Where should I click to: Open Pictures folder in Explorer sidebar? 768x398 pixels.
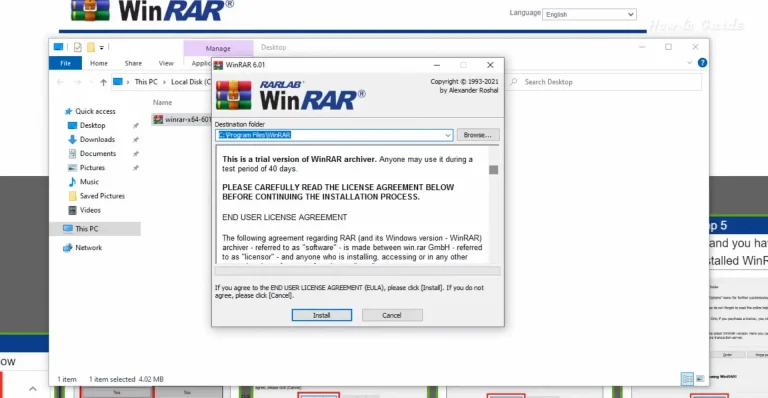tap(92, 167)
